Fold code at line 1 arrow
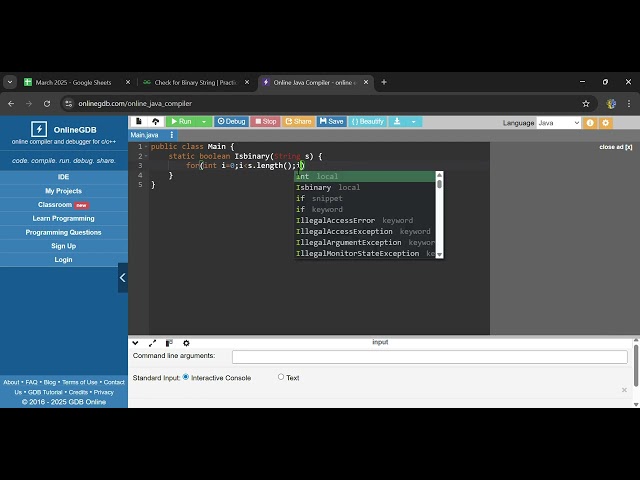This screenshot has height=480, width=640. pyautogui.click(x=146, y=147)
